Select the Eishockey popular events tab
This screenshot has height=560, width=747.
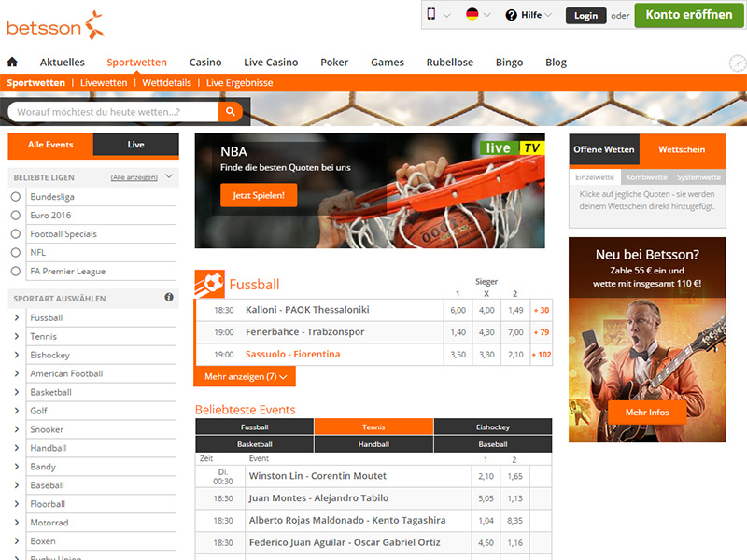(493, 427)
